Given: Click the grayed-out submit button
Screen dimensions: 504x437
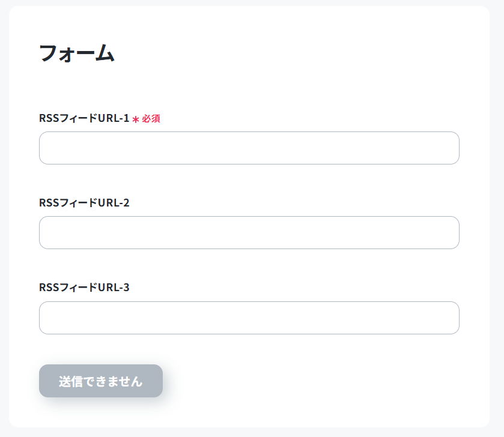Looking at the screenshot, I should 101,381.
